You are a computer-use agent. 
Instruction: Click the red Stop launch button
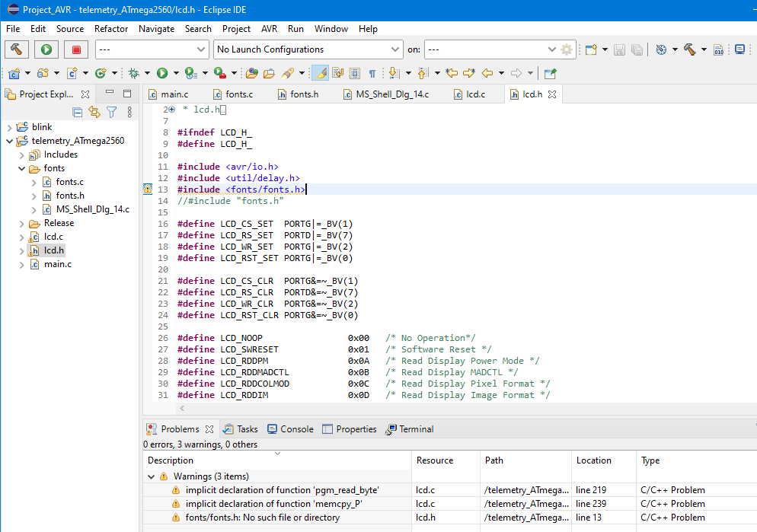[76, 49]
